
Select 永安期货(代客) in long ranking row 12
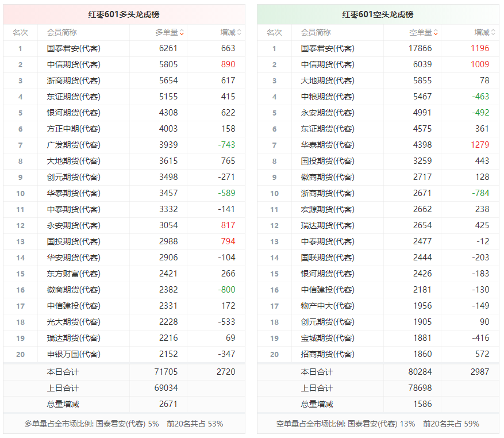point(74,225)
